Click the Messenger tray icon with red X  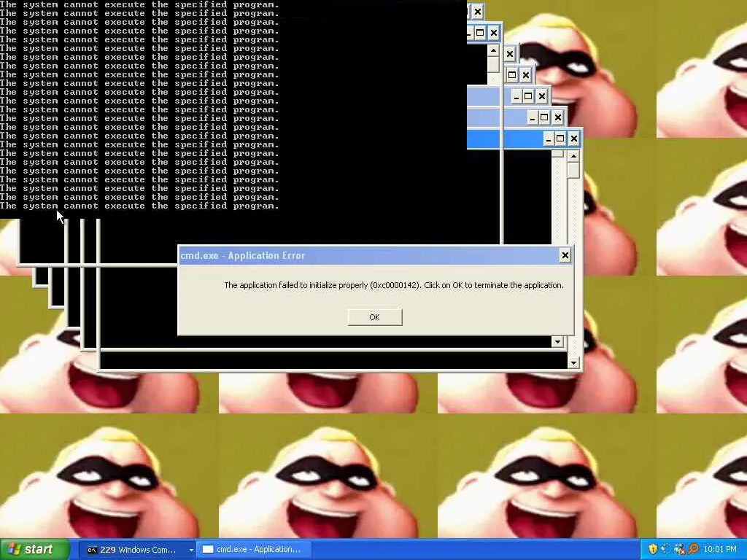680,550
